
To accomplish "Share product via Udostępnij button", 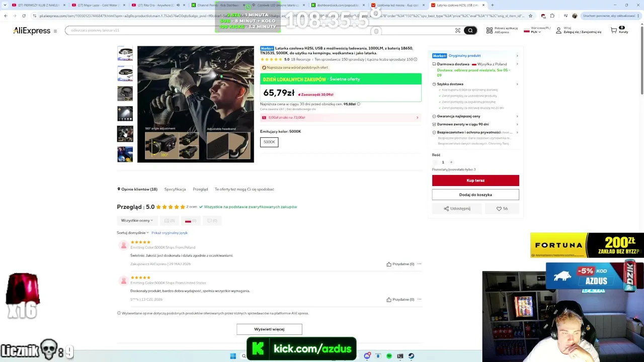I will [x=457, y=209].
